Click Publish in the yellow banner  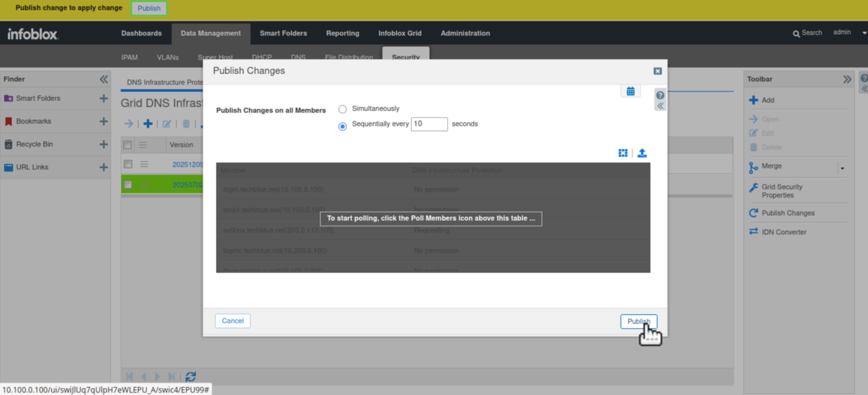pos(149,8)
